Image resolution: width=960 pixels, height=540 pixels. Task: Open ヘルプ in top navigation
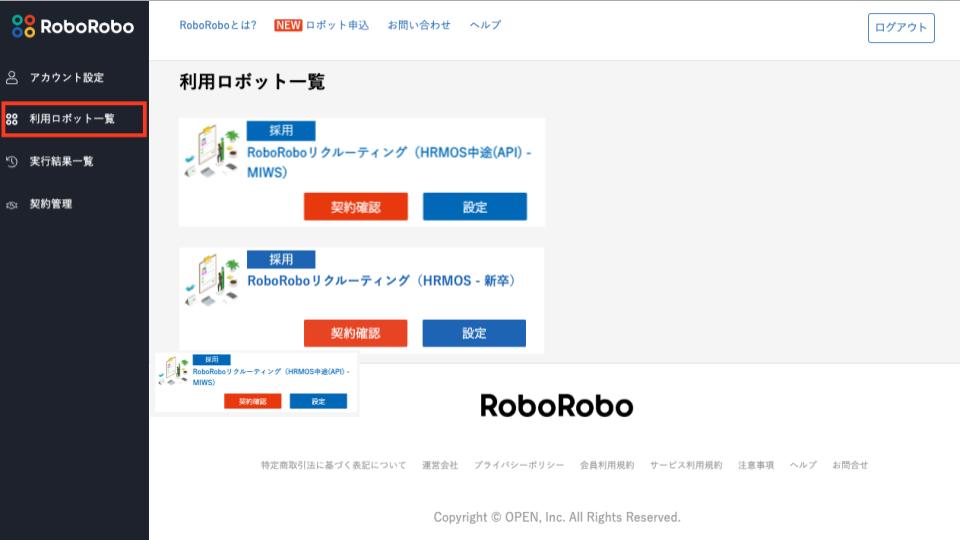485,25
